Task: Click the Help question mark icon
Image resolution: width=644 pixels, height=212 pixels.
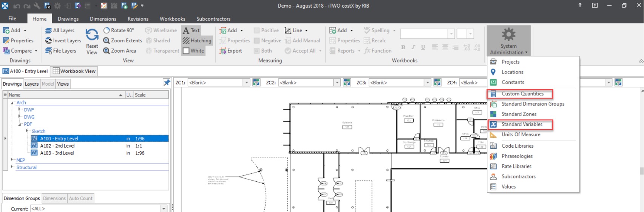Action: click(580, 5)
